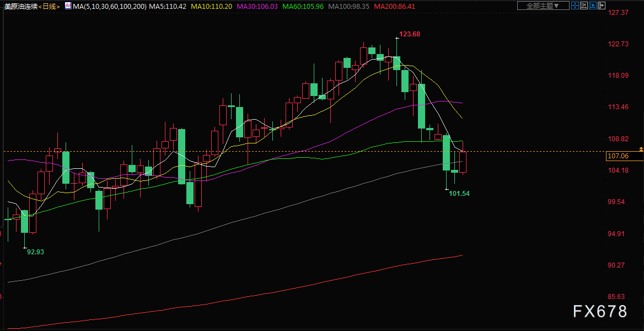Open the 全部主题 dropdown
644x331 pixels.
544,6
